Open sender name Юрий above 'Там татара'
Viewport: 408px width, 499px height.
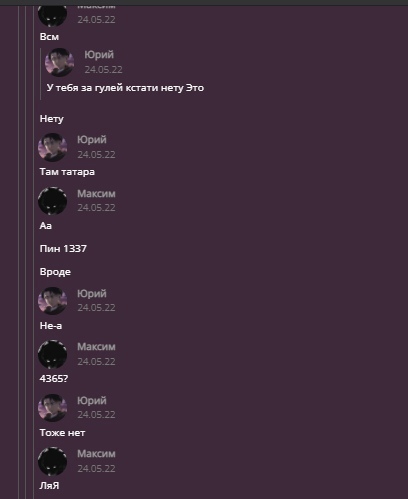tap(92, 140)
